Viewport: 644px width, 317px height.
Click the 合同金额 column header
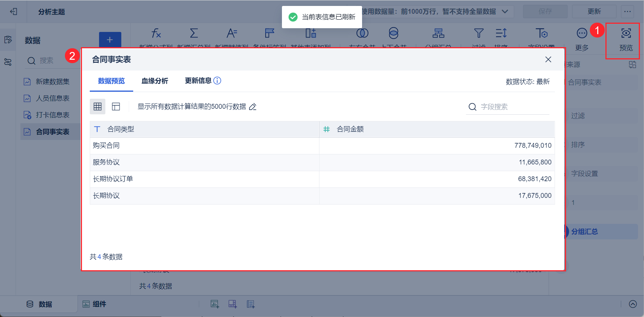437,129
